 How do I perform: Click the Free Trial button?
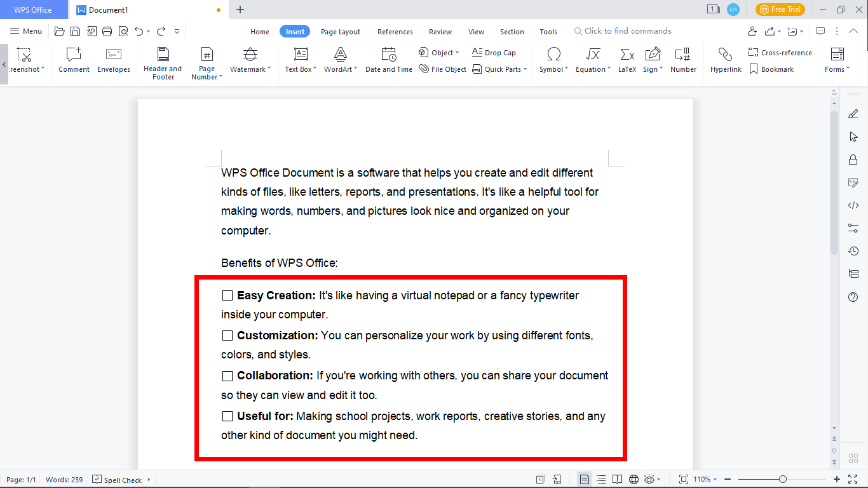pyautogui.click(x=780, y=10)
